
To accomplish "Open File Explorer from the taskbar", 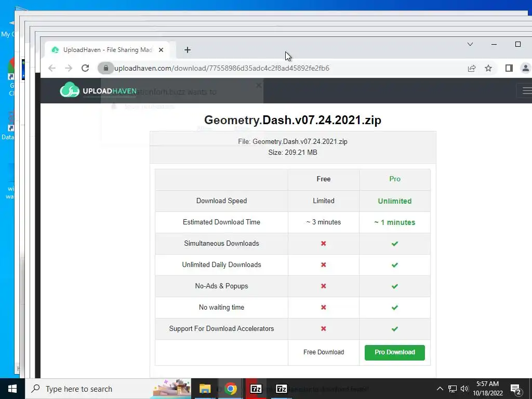I will [x=205, y=389].
